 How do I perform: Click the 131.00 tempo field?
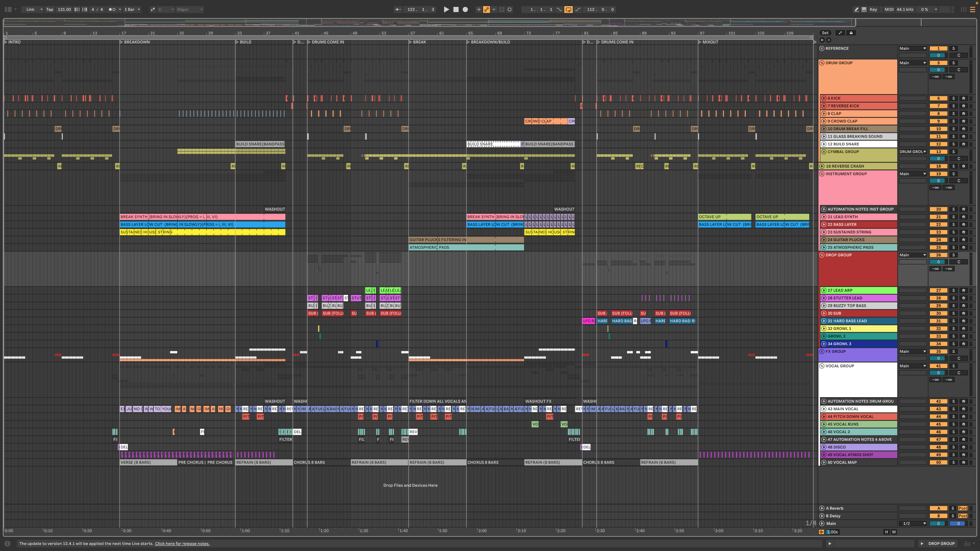[64, 10]
